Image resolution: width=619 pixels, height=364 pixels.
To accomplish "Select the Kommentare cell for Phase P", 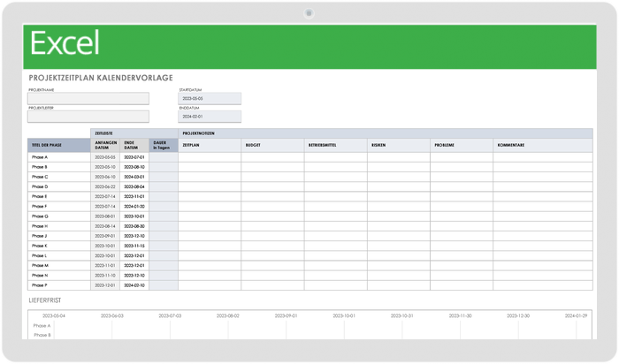I will tap(543, 285).
